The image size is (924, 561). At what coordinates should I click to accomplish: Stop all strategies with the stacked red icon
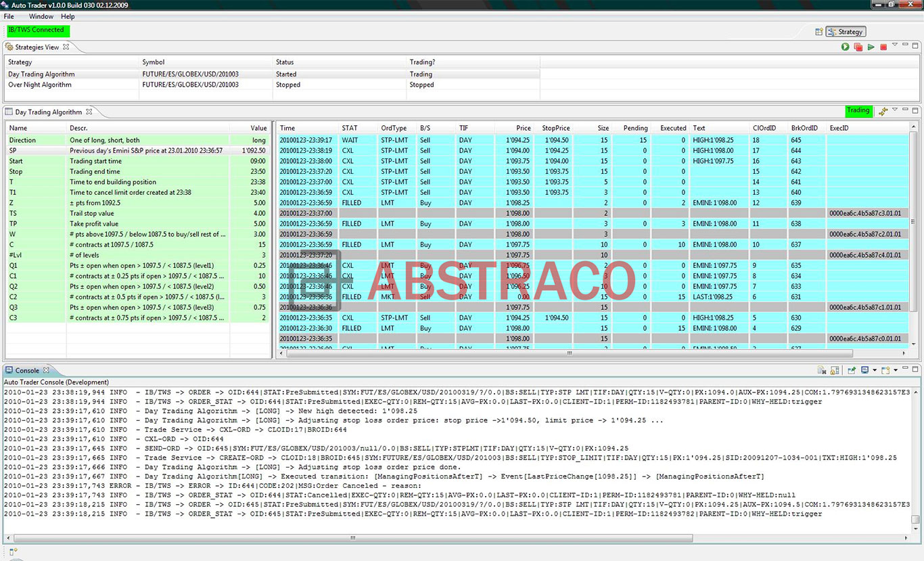[x=858, y=47]
